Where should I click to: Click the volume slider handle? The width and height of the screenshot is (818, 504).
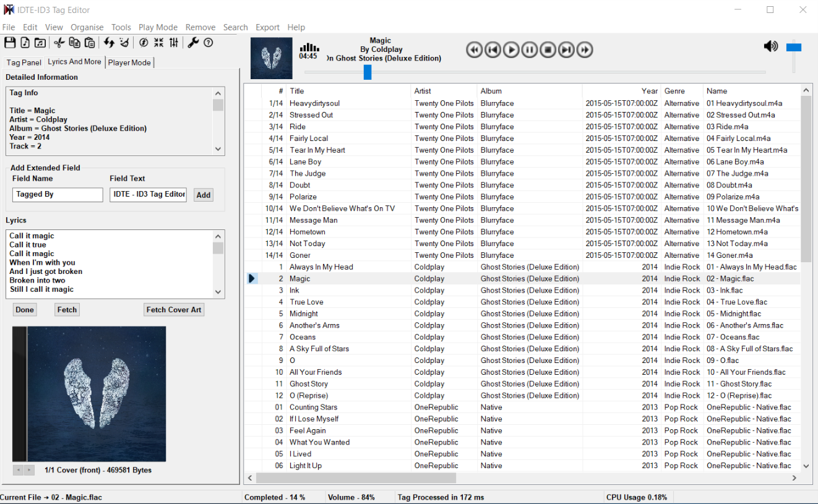point(794,47)
